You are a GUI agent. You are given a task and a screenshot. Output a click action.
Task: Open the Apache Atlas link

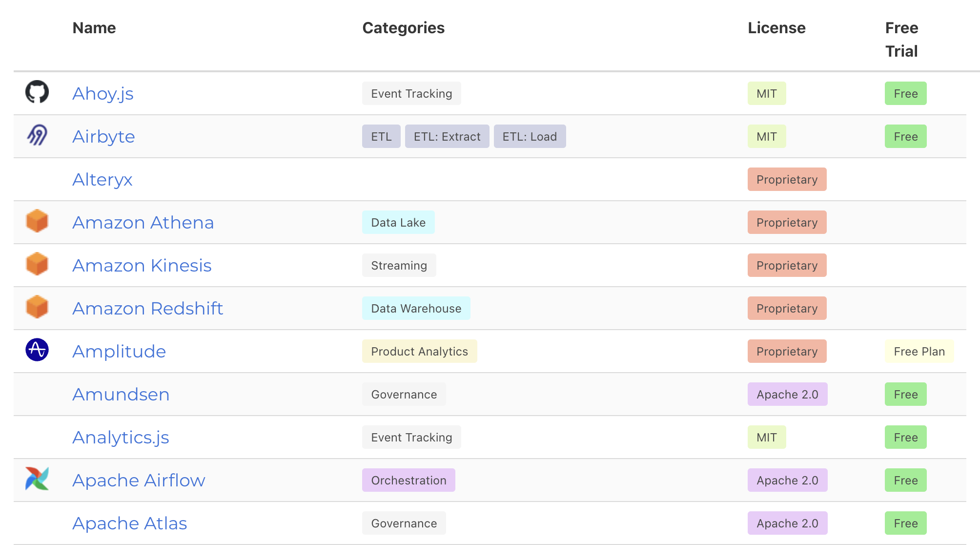click(130, 524)
